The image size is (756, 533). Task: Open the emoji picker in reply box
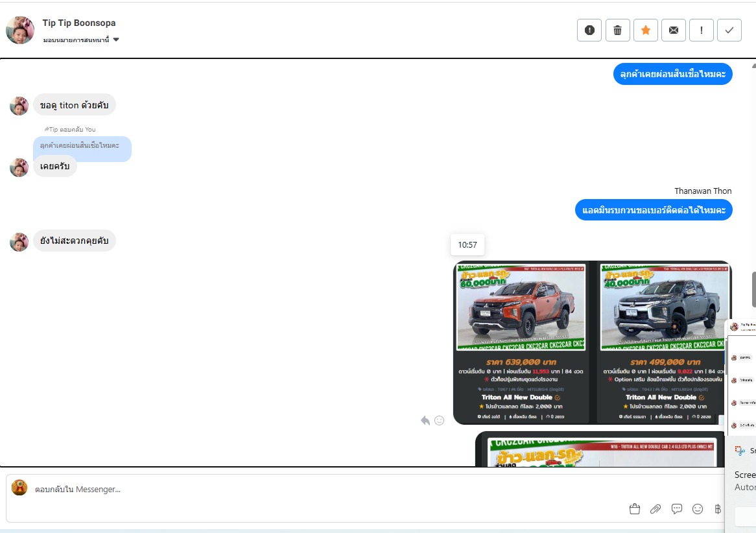pyautogui.click(x=697, y=509)
